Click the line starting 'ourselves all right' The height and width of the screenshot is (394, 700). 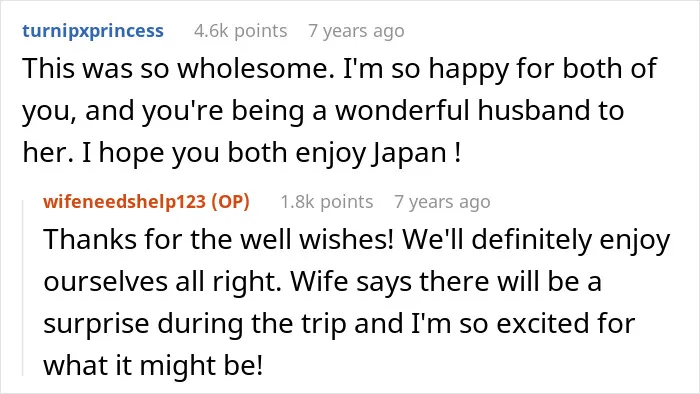(x=322, y=282)
